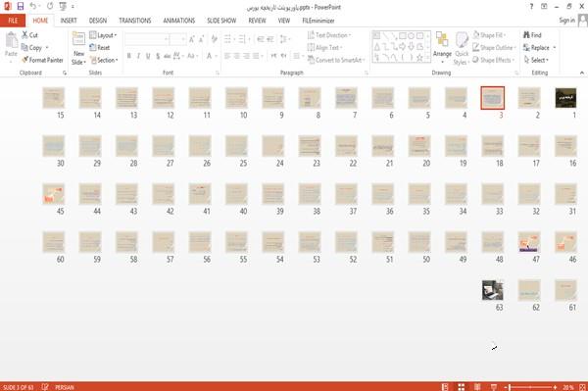Open Shape Fill dropdown

pos(489,35)
